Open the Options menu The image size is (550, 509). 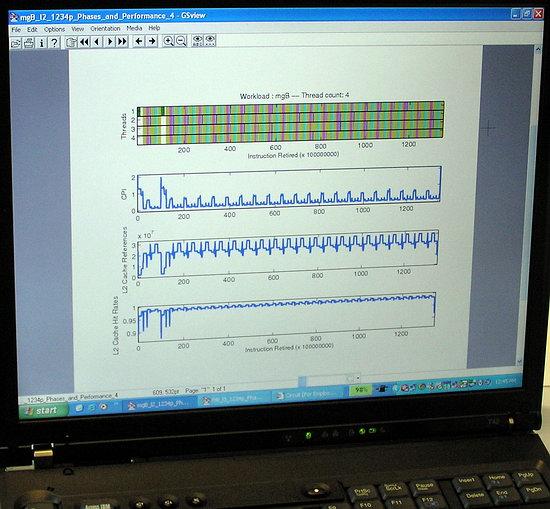54,29
